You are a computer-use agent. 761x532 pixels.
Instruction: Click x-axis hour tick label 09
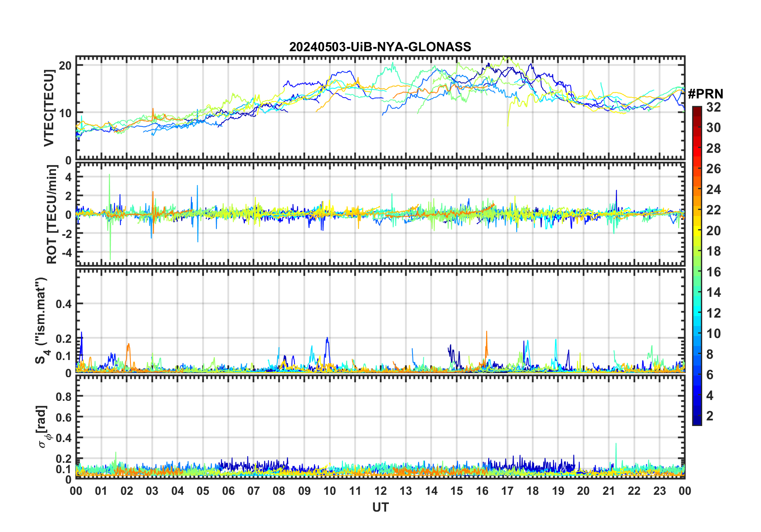(x=304, y=491)
